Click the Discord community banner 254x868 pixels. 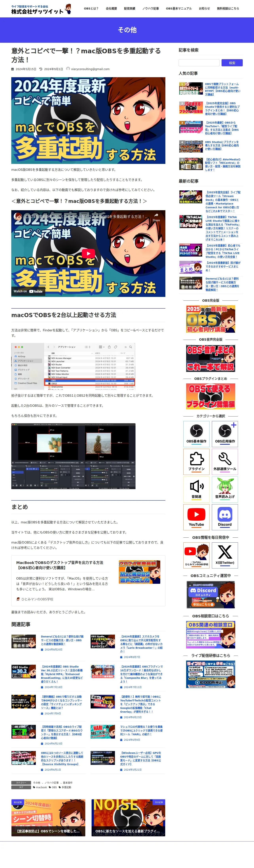point(210,595)
